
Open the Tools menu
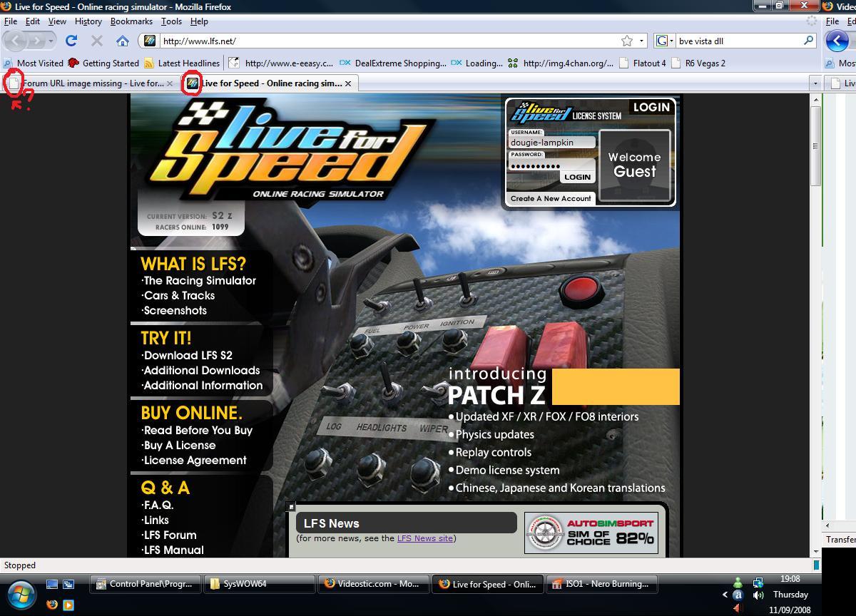pyautogui.click(x=171, y=21)
